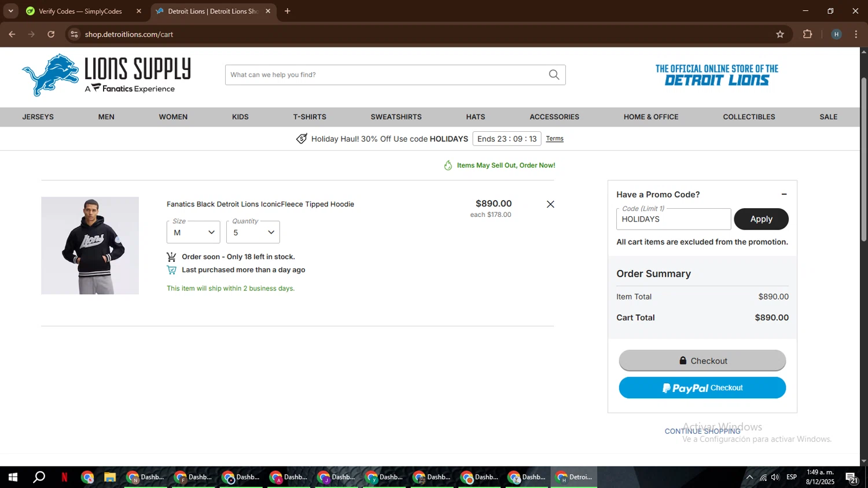868x488 pixels.
Task: Remove the hoodie with the X icon
Action: click(550, 204)
